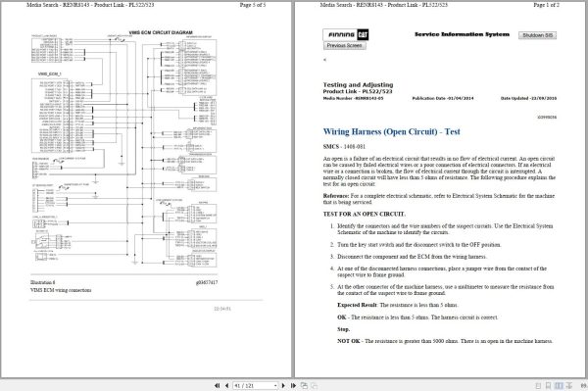588x391 pixels.
Task: Select single page view icon
Action: point(538,385)
